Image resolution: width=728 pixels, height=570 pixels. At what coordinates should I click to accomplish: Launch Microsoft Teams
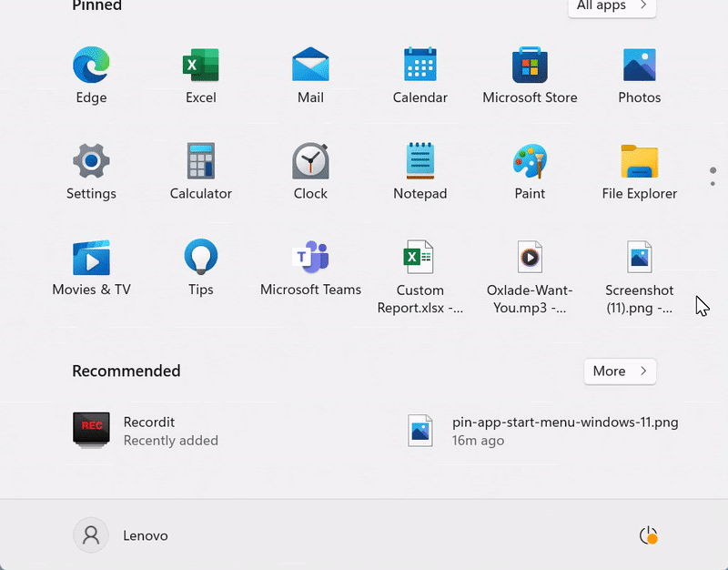(310, 269)
